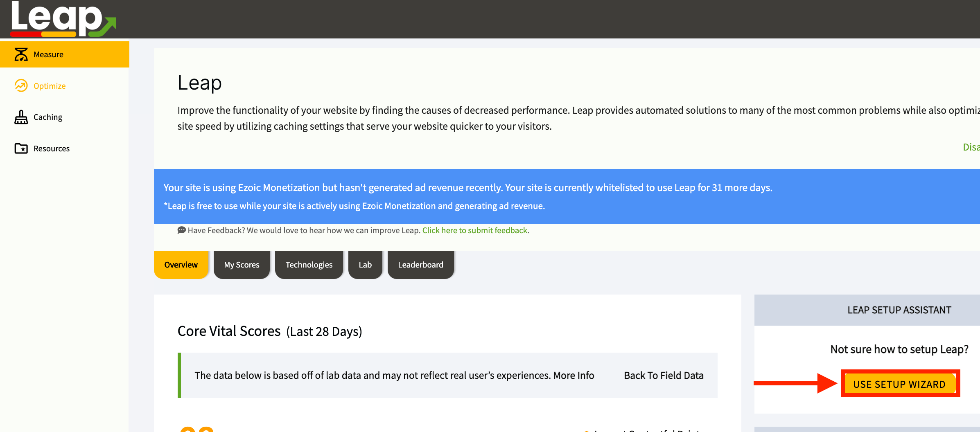This screenshot has width=980, height=432.
Task: Click the Caching broom icon in sidebar
Action: tap(21, 117)
